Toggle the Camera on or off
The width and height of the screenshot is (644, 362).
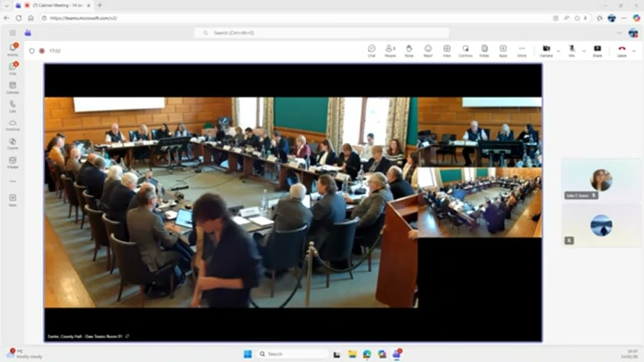pos(546,50)
